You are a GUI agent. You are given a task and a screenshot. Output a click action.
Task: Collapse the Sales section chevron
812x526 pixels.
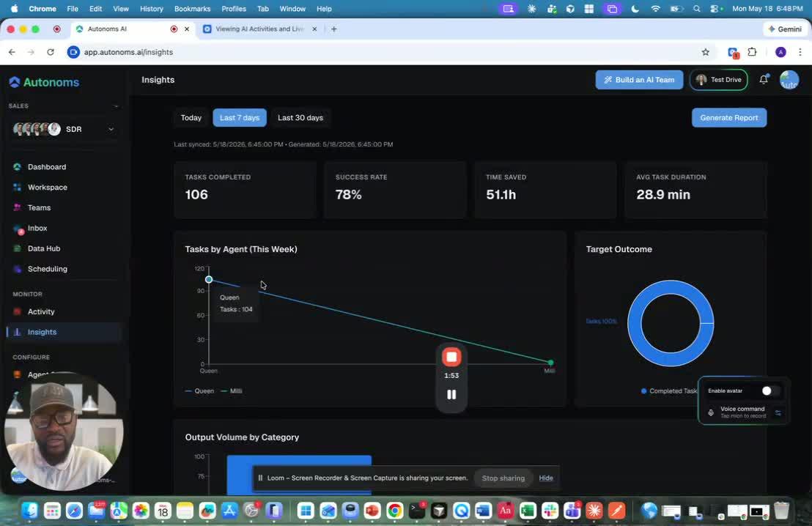pos(116,106)
